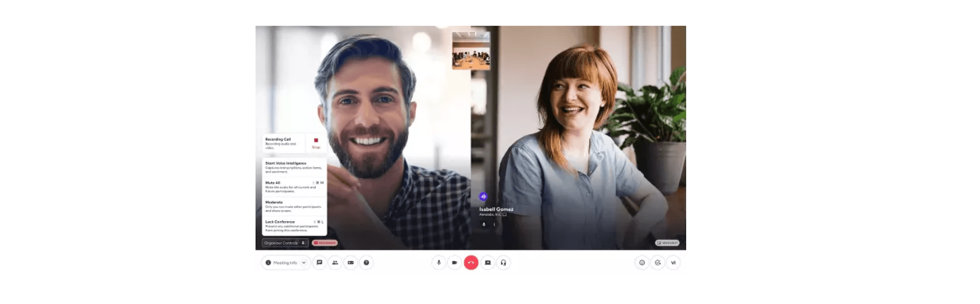The height and width of the screenshot is (304, 980).
Task: Toggle the camera video button
Action: tap(454, 263)
